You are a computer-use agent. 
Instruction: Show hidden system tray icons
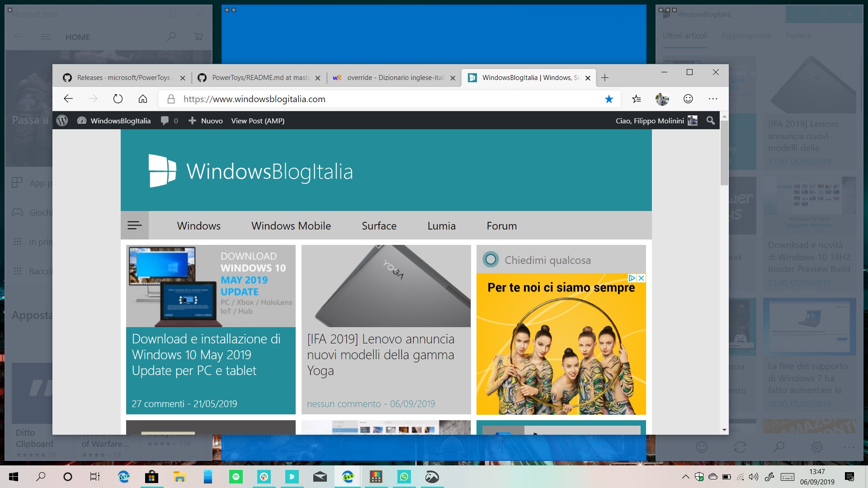686,477
